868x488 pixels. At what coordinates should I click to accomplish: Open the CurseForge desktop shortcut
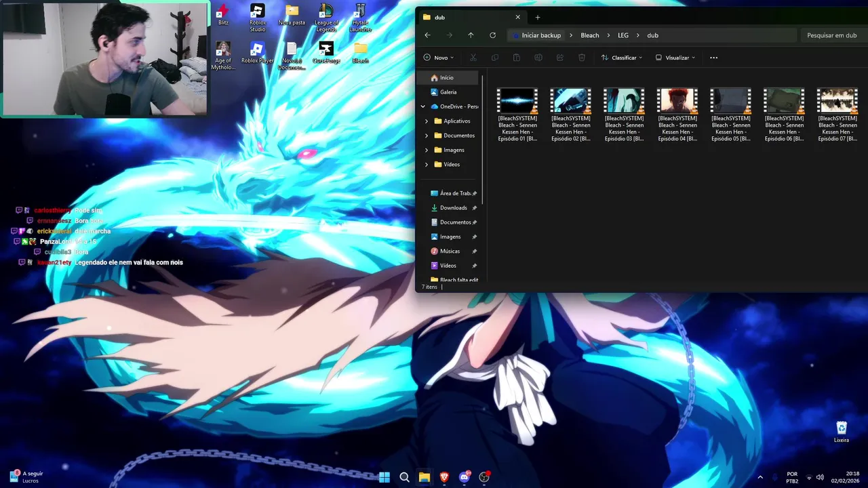(326, 53)
